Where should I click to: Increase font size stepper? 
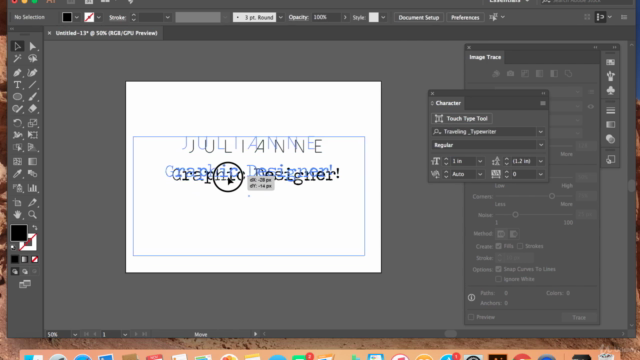(446, 159)
